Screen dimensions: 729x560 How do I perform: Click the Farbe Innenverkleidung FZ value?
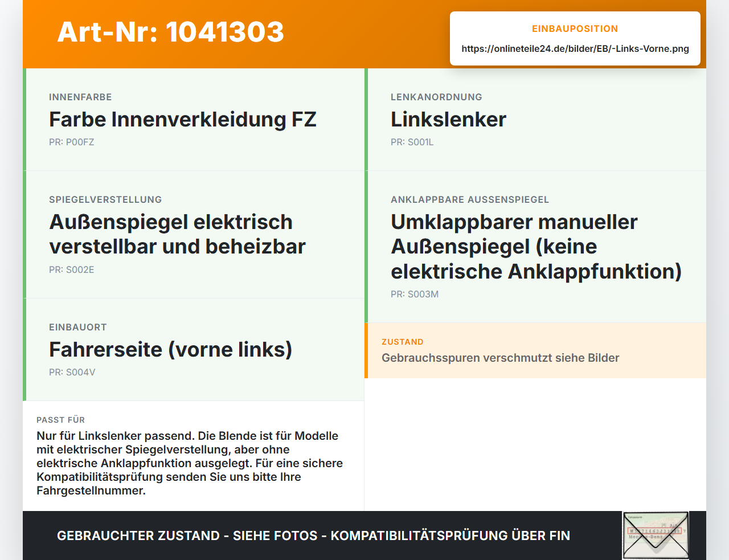(x=183, y=120)
